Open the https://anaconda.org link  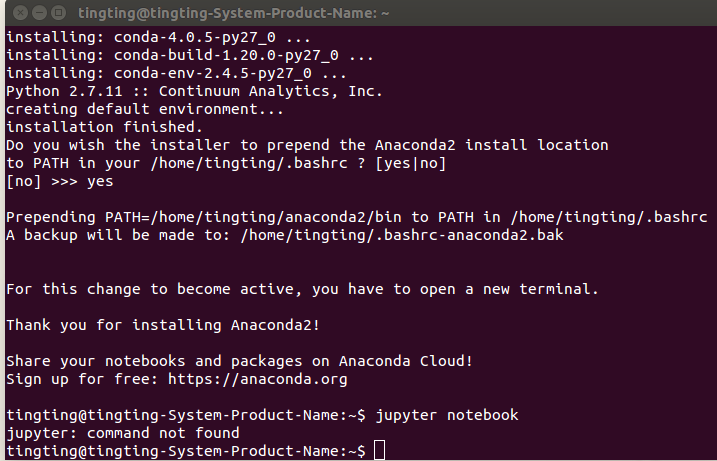point(257,379)
